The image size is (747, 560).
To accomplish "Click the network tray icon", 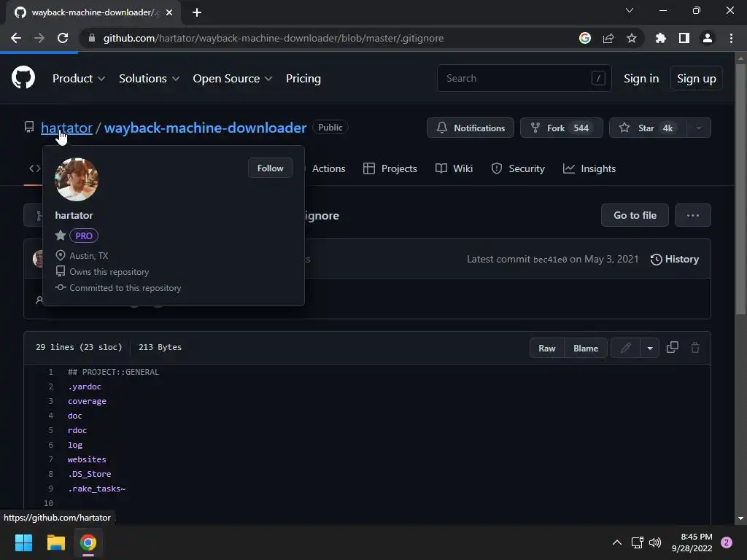I will (637, 542).
